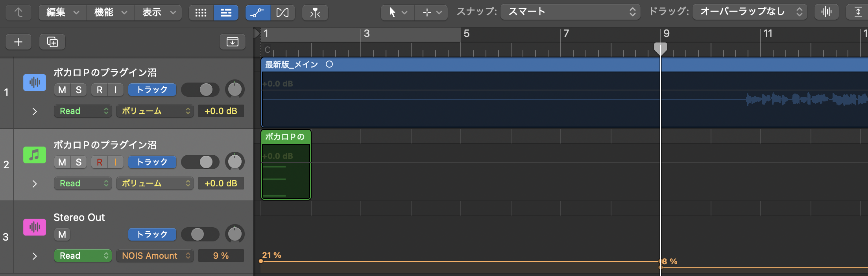Viewport: 868px width, 276px height.
Task: Solo track 2 with S button
Action: click(x=79, y=162)
